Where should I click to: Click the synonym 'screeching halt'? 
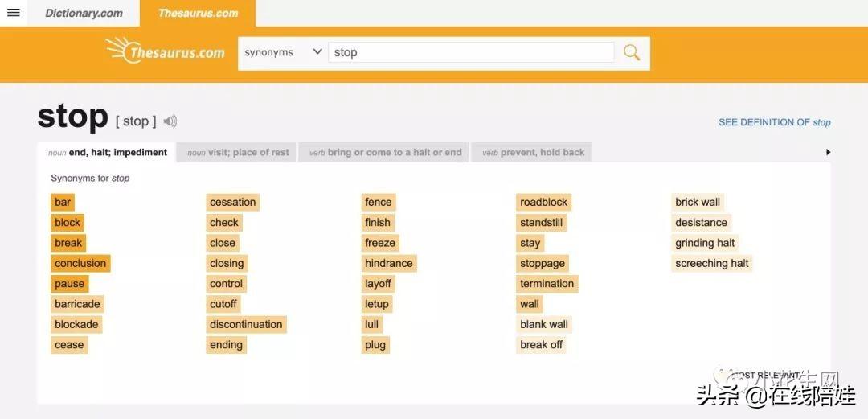[711, 263]
